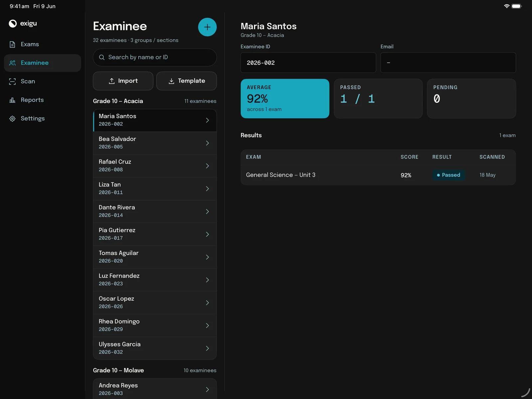The width and height of the screenshot is (532, 399).
Task: Click the search magnifier icon
Action: (x=102, y=57)
